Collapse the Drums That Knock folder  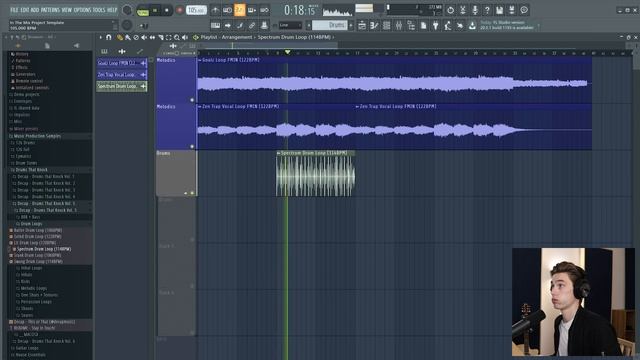tap(31, 169)
